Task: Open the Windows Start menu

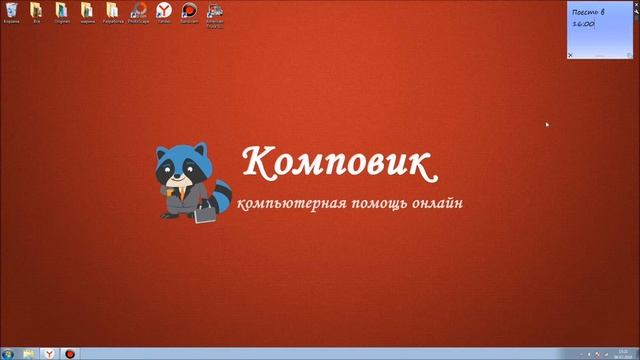Action: [x=8, y=354]
